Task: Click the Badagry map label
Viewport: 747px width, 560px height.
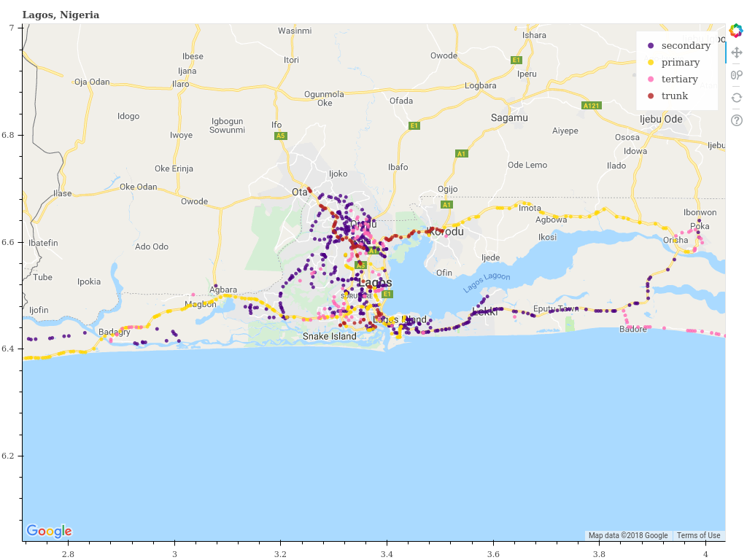Action: [115, 332]
